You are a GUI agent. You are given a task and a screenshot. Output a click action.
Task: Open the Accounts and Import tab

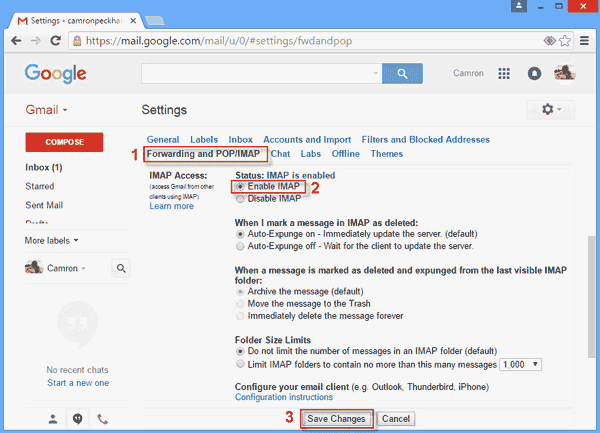point(307,140)
